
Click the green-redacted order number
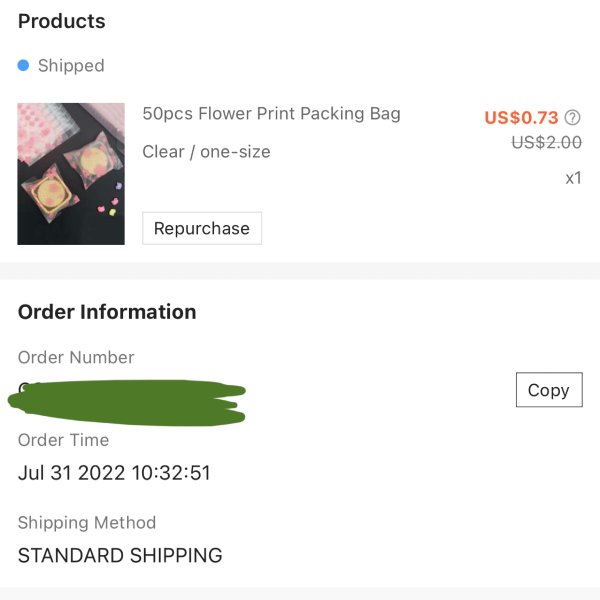[x=127, y=403]
